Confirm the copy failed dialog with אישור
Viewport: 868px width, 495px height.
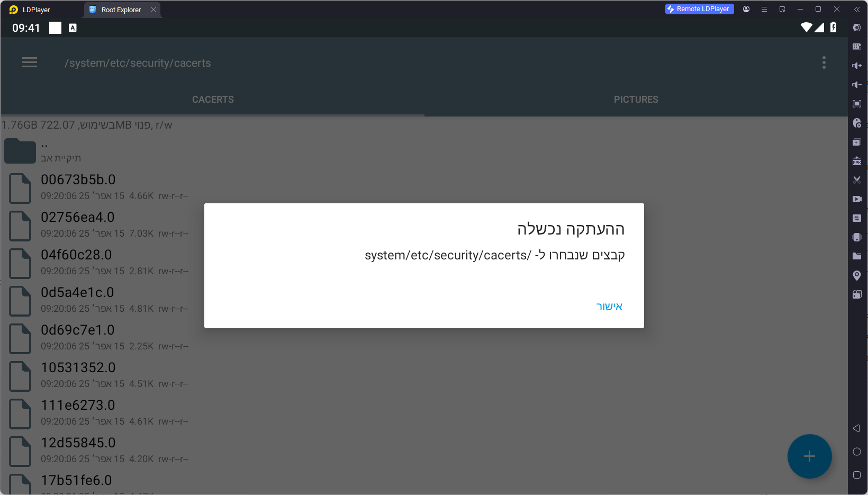pos(609,307)
